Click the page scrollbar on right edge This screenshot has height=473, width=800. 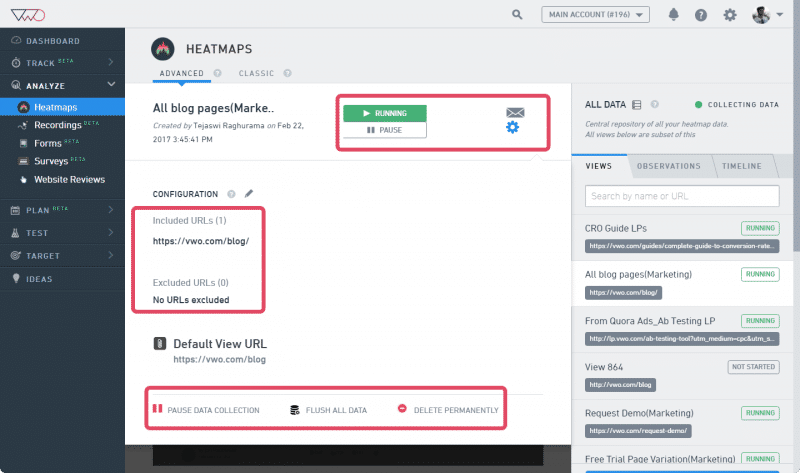(796, 125)
